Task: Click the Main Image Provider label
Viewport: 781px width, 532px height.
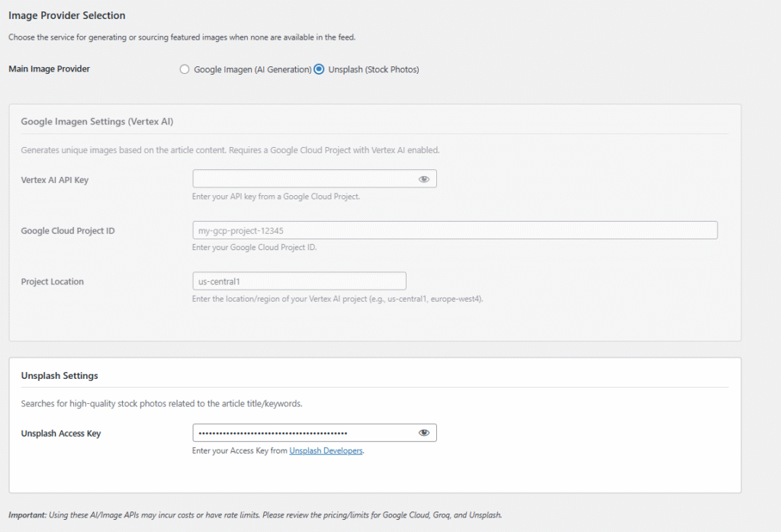Action: (x=49, y=69)
